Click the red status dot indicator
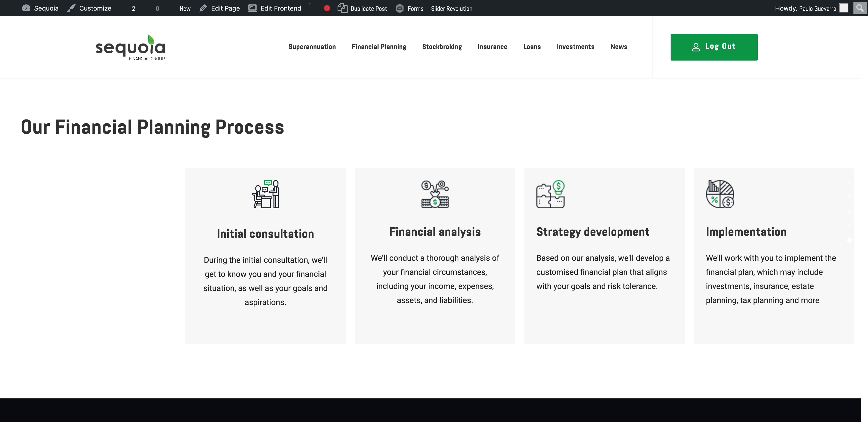Image resolution: width=868 pixels, height=422 pixels. [x=327, y=8]
